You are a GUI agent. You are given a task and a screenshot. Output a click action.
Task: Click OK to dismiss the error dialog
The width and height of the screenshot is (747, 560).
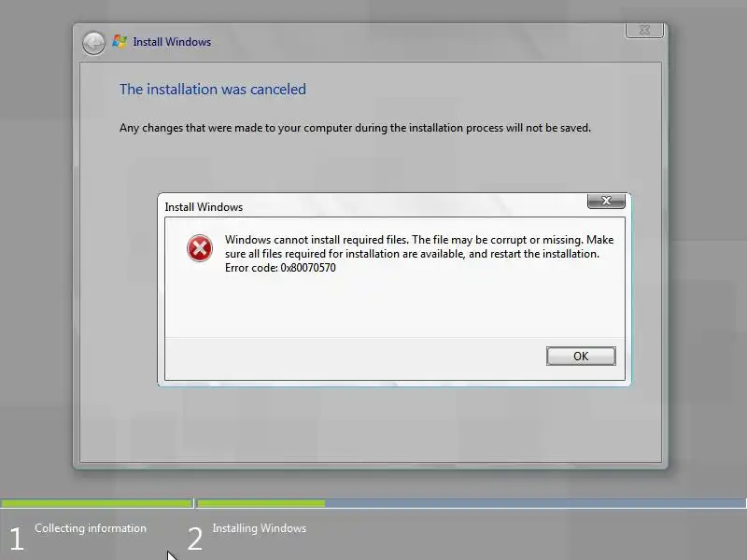pos(581,357)
